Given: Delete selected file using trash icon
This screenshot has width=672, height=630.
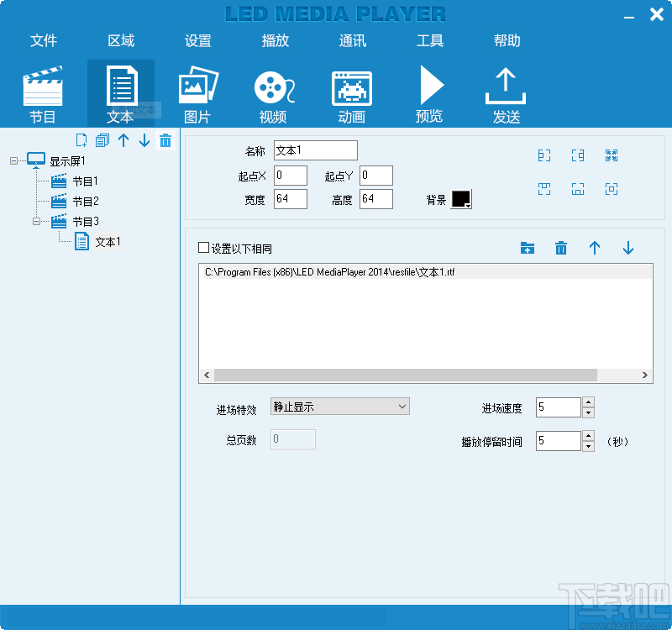Looking at the screenshot, I should (560, 249).
